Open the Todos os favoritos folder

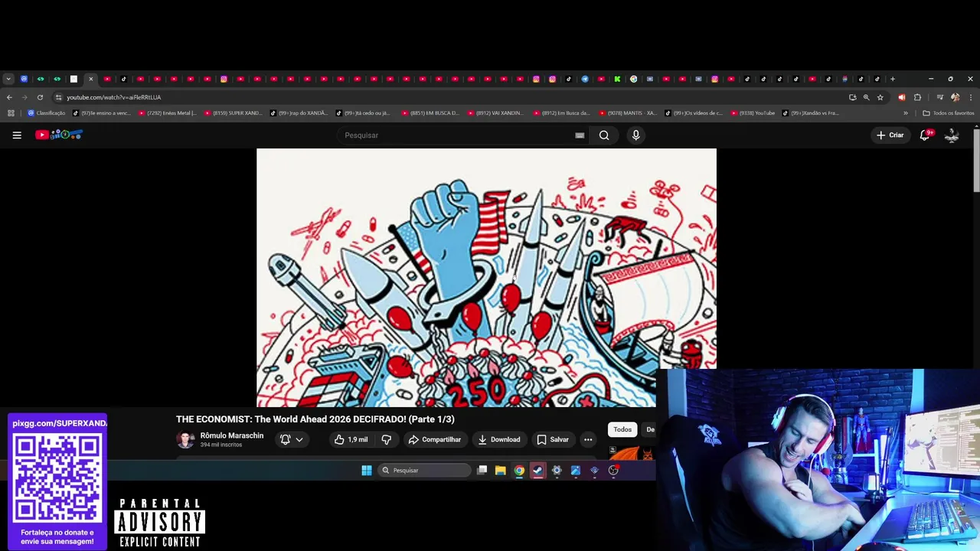pos(949,113)
